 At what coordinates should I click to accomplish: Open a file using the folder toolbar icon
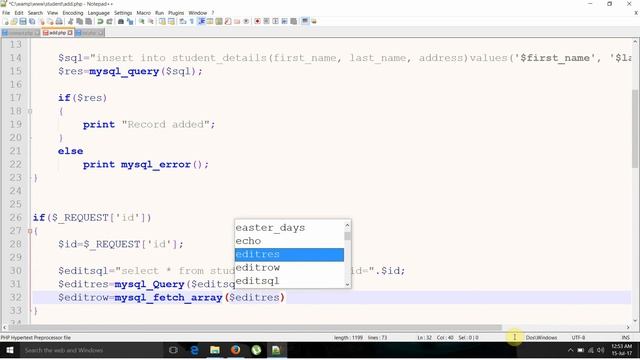tap(14, 21)
